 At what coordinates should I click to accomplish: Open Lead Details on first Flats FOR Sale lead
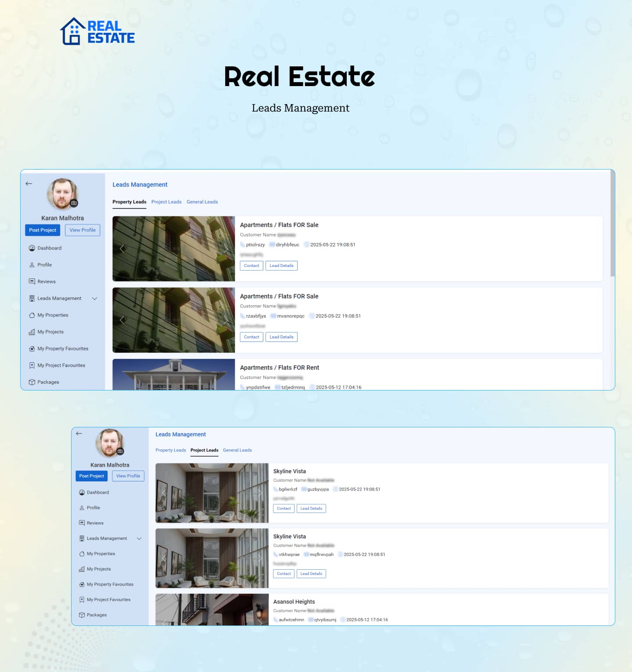(281, 266)
